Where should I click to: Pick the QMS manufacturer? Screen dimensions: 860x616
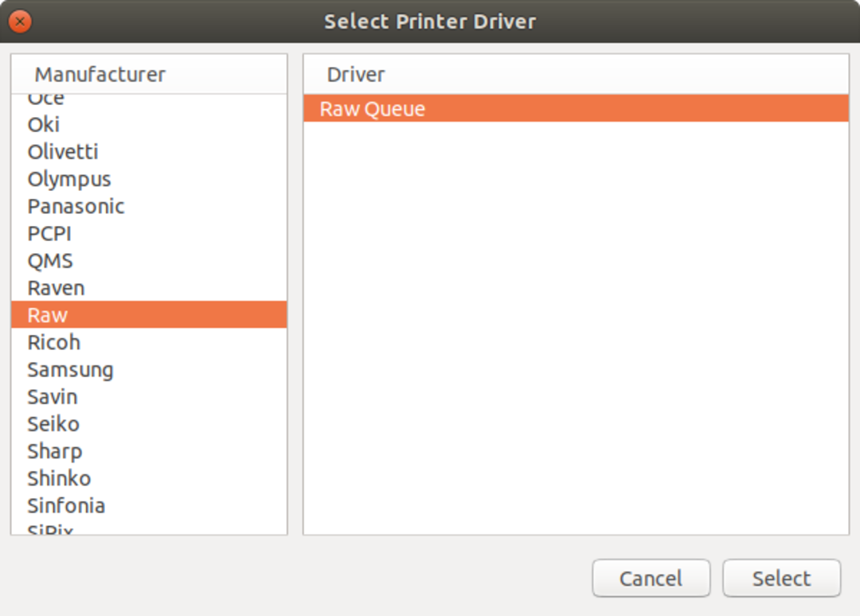pyautogui.click(x=50, y=261)
